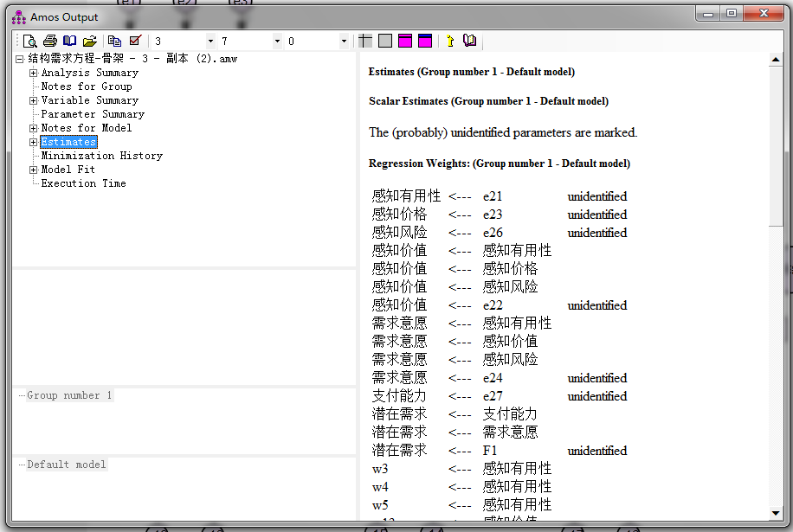
Task: Click the copy to clipboard icon
Action: [x=115, y=41]
